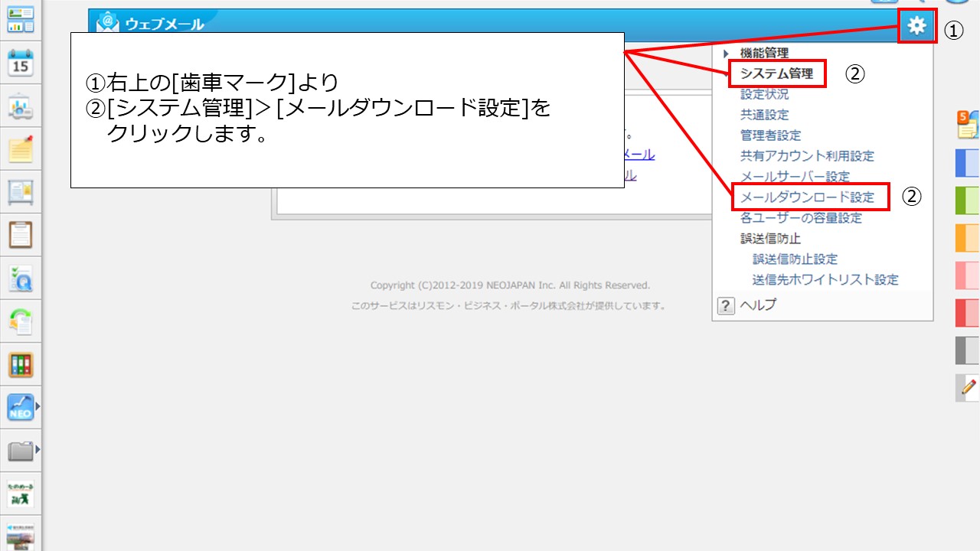Viewport: 980px width, 551px height.
Task: Open the colored binders icon in sidebar
Action: (21, 365)
